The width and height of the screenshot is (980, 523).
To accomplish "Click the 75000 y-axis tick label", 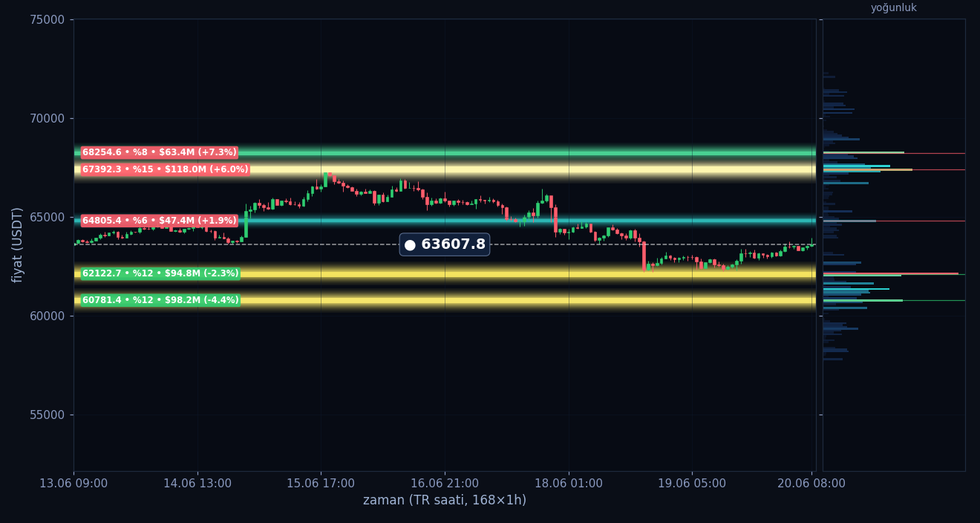I will (47, 19).
